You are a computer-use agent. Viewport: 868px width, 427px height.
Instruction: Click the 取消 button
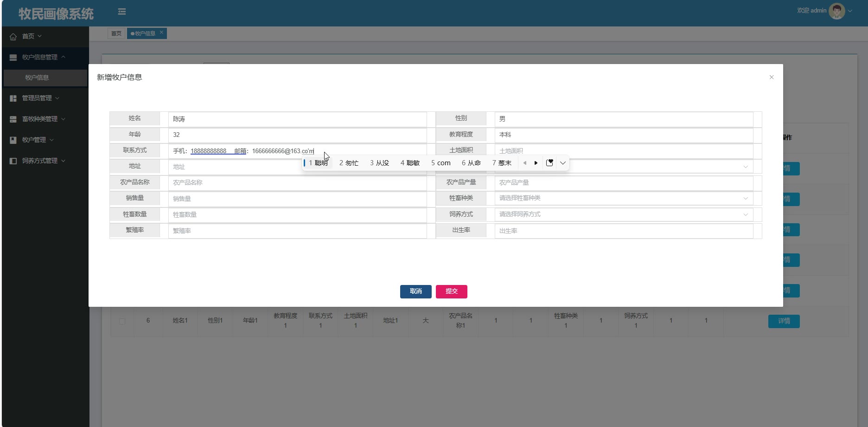coord(416,291)
